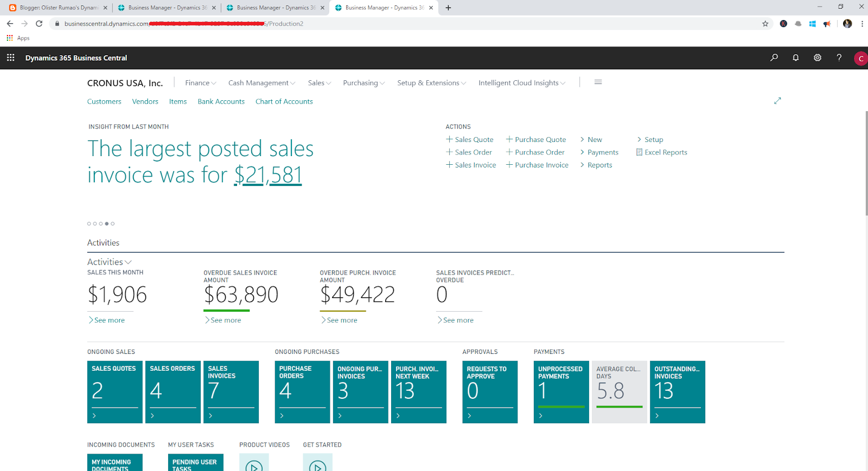Click the browser back arrow
The image size is (868, 471).
[10, 23]
